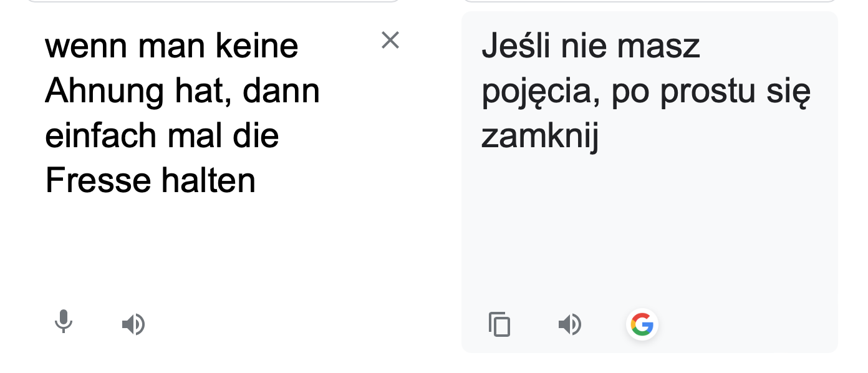Copy the Polish translation
Screen dimensions: 868x373
499,324
